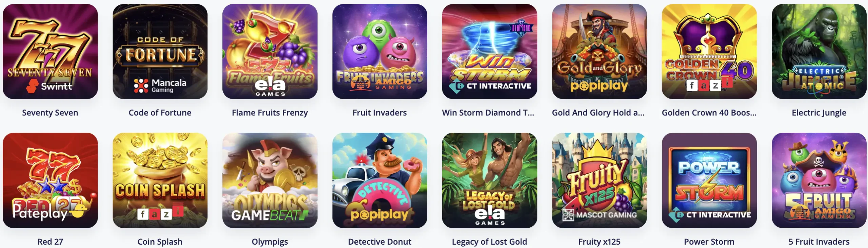Open the Red 27 game thumbnail

pyautogui.click(x=50, y=180)
